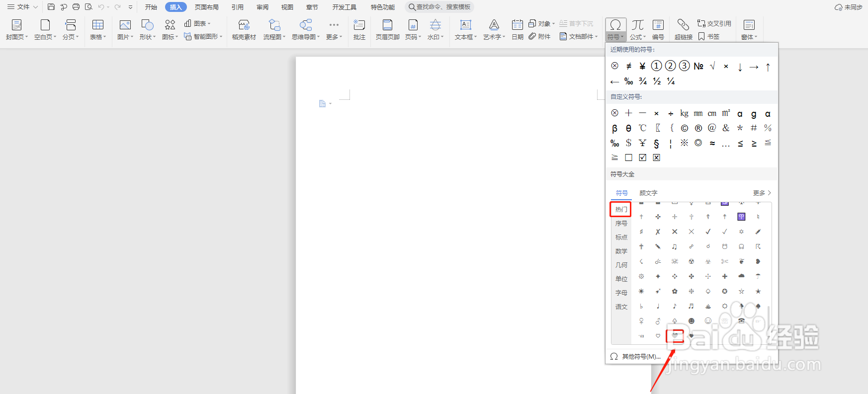
Task: Insert the circled number ① symbol
Action: (656, 66)
